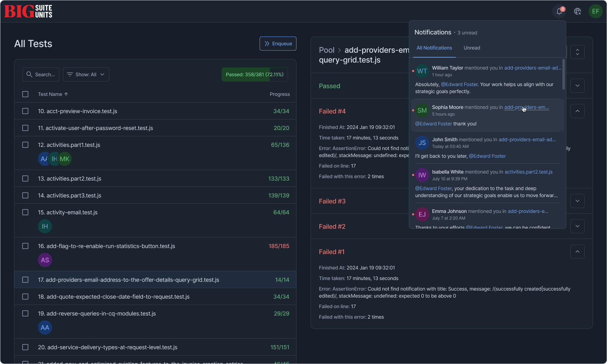
Task: Open John Smith's add-providers-email-ad... link
Action: [x=527, y=139]
